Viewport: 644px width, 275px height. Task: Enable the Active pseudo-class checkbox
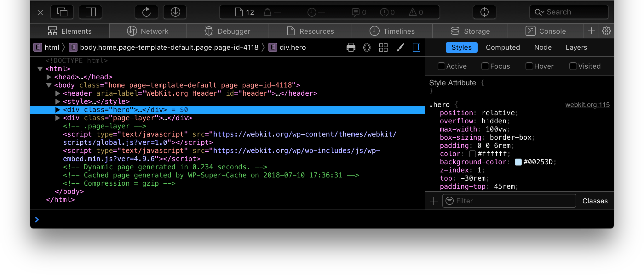441,66
